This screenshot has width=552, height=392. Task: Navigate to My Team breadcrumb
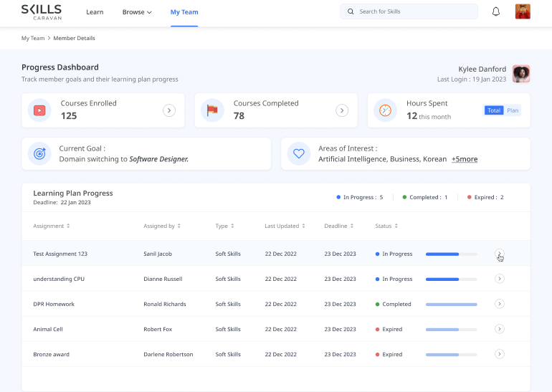click(32, 38)
